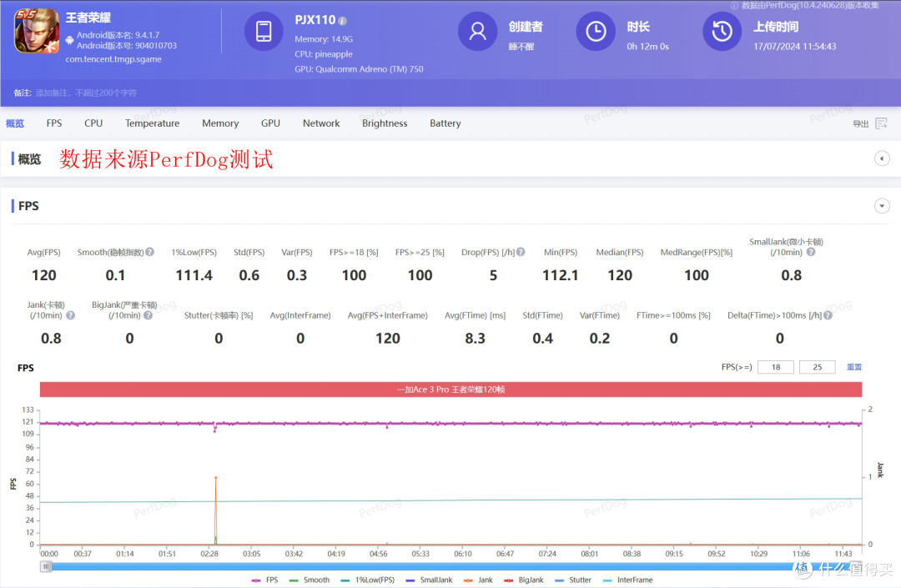Toggle the SmallJank legend series
The image size is (901, 588).
430,580
